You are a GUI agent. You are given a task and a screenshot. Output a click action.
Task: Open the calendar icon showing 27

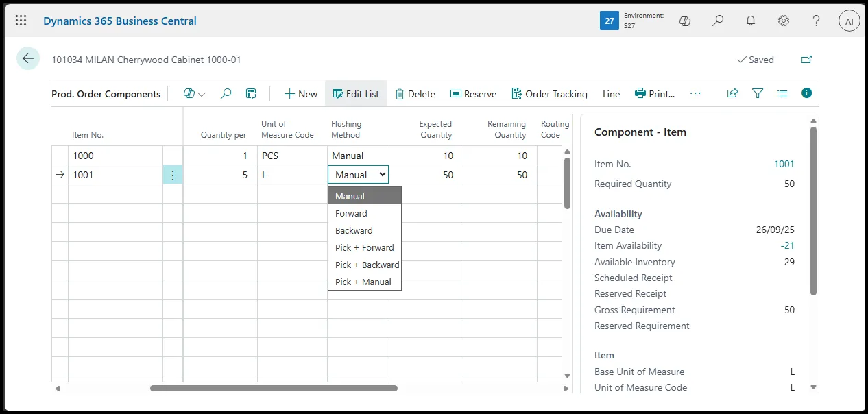click(x=609, y=21)
